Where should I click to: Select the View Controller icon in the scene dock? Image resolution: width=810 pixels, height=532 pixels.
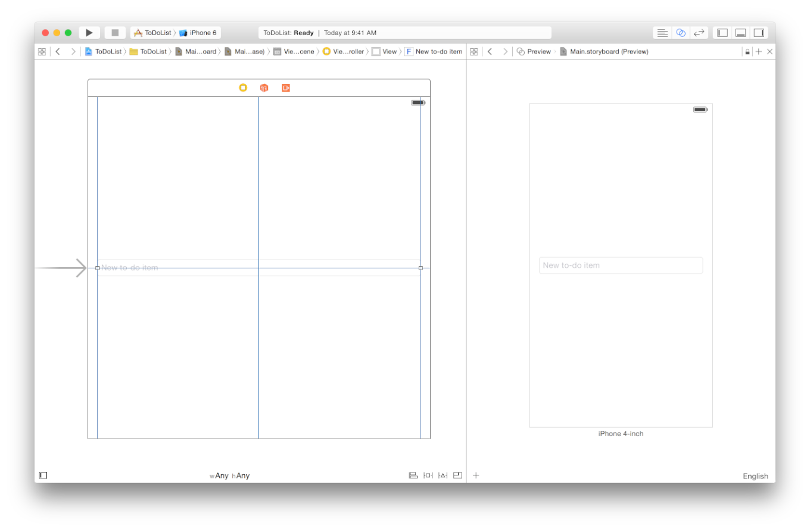tap(243, 88)
